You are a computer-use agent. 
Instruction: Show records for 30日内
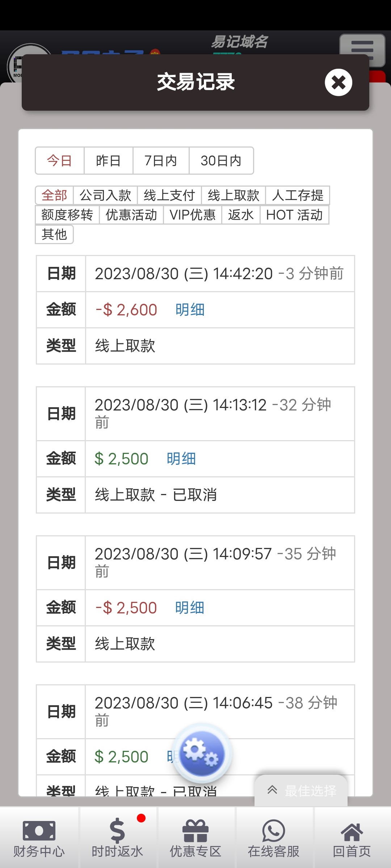(221, 161)
